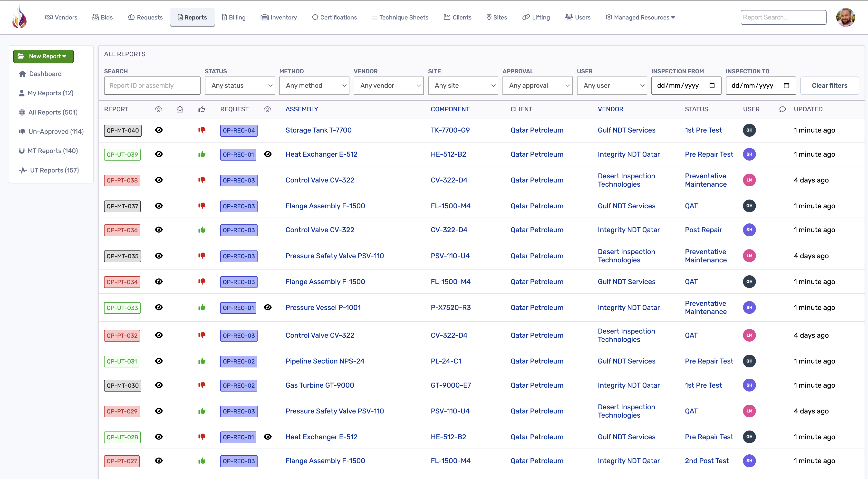
Task: Expand the Managed Resources menu
Action: click(640, 17)
